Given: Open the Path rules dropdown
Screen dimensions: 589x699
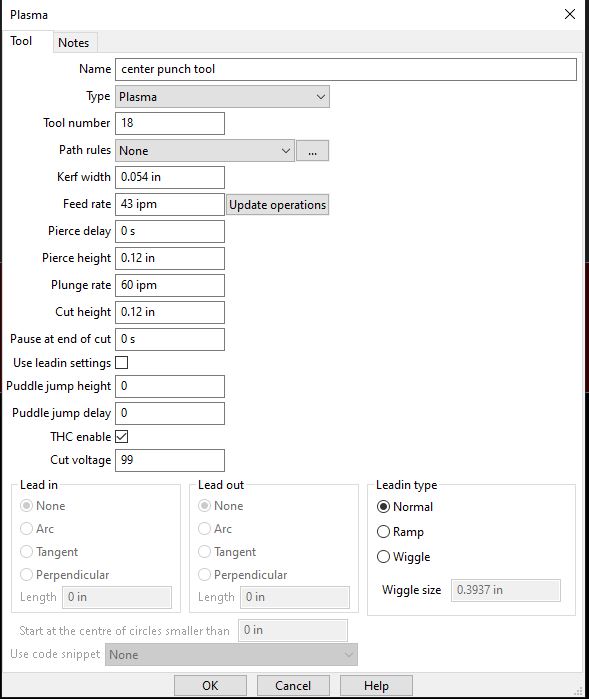Looking at the screenshot, I should 205,151.
